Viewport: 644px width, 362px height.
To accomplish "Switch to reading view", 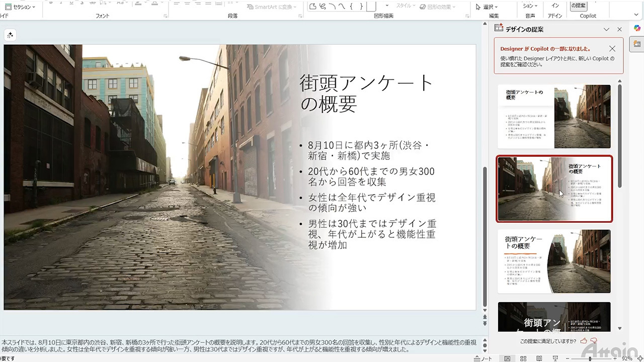I will [539, 358].
